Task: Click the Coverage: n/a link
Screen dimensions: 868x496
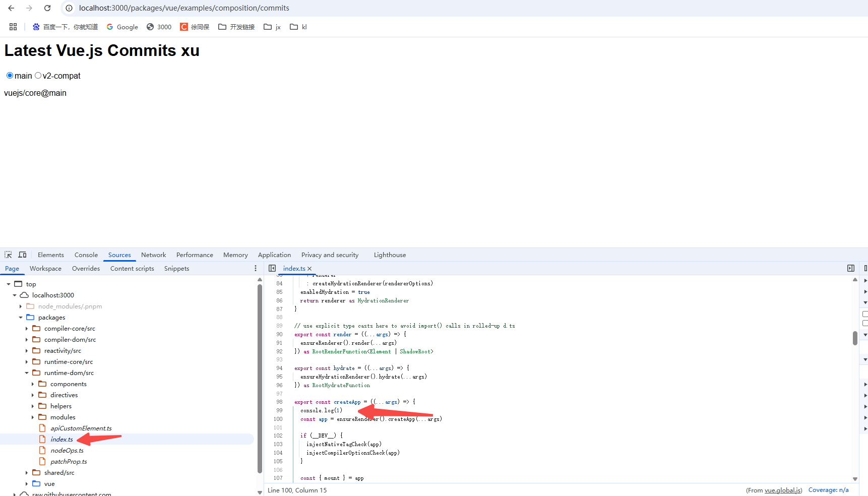Action: point(828,490)
